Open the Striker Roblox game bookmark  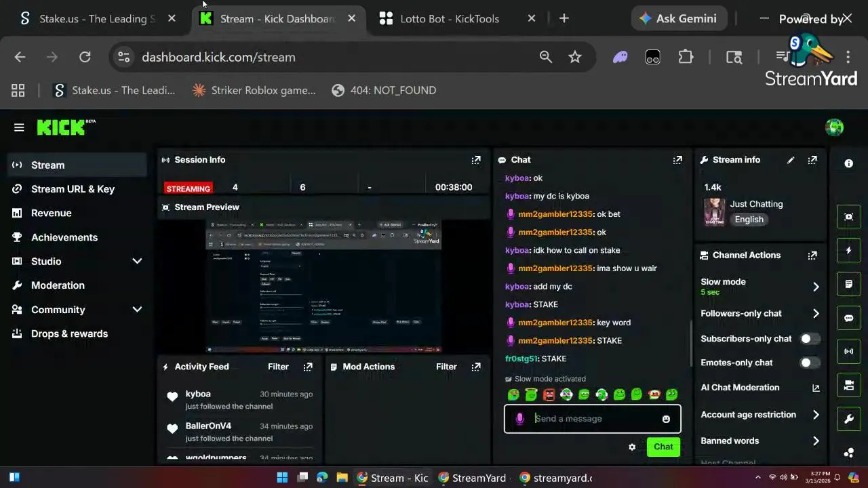click(x=254, y=90)
